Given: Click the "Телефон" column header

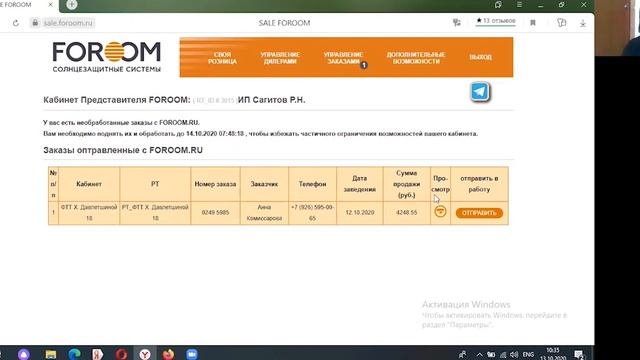Looking at the screenshot, I should point(312,184).
